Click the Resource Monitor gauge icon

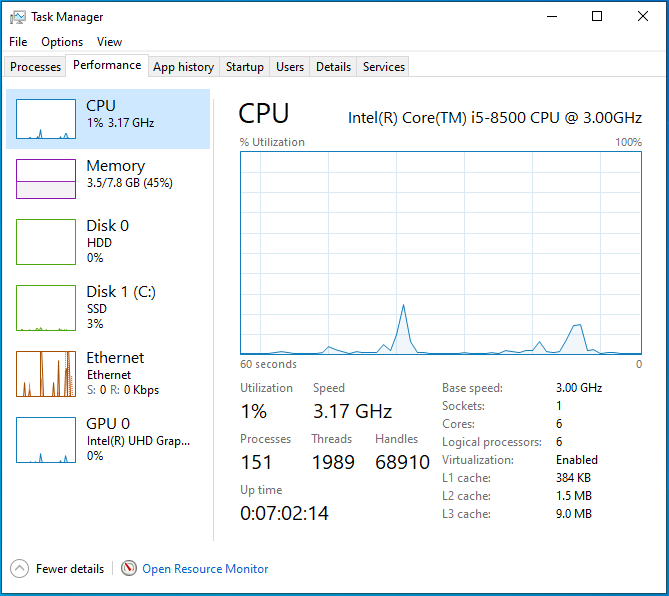(129, 568)
